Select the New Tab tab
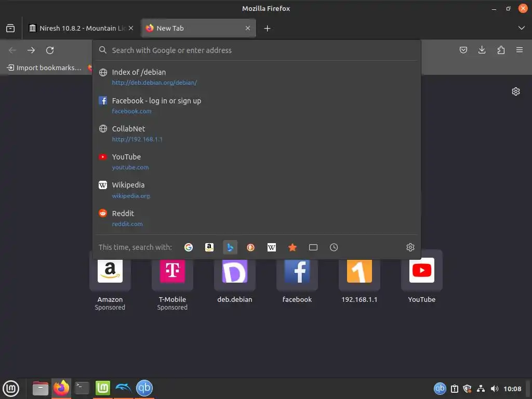 tap(198, 28)
